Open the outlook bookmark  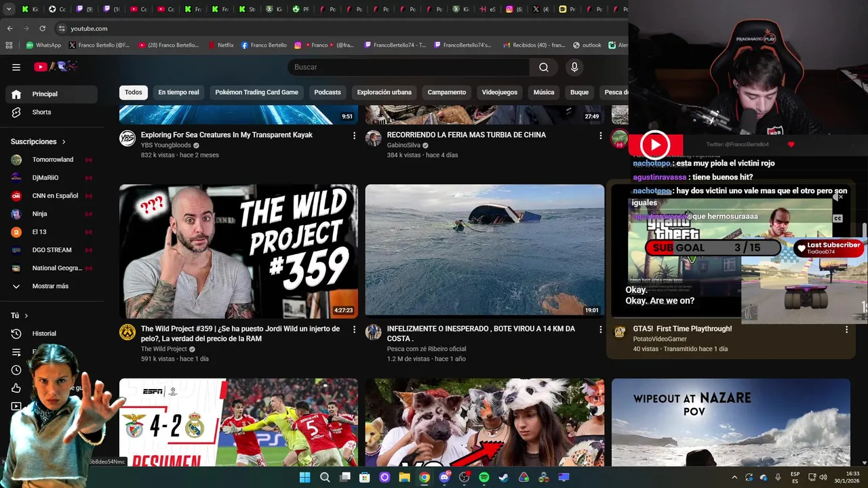[x=587, y=45]
